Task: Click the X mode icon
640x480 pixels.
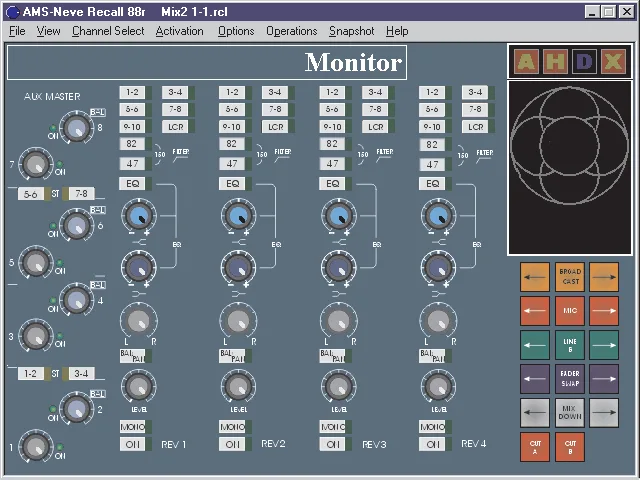Action: point(613,62)
